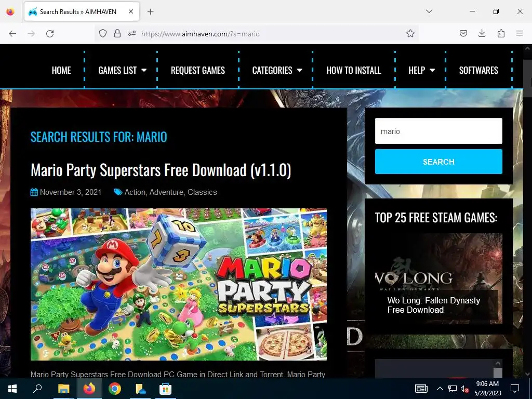Open the SOFTWARES page
This screenshot has width=532, height=399.
[x=478, y=70]
